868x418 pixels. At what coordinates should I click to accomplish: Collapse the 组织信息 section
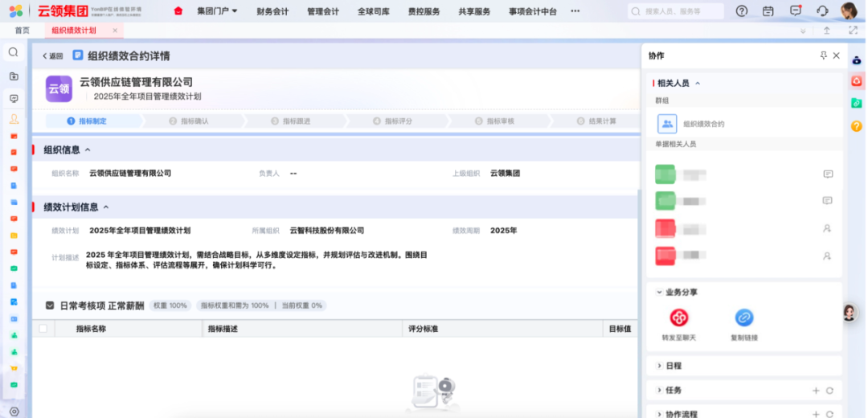tap(88, 150)
